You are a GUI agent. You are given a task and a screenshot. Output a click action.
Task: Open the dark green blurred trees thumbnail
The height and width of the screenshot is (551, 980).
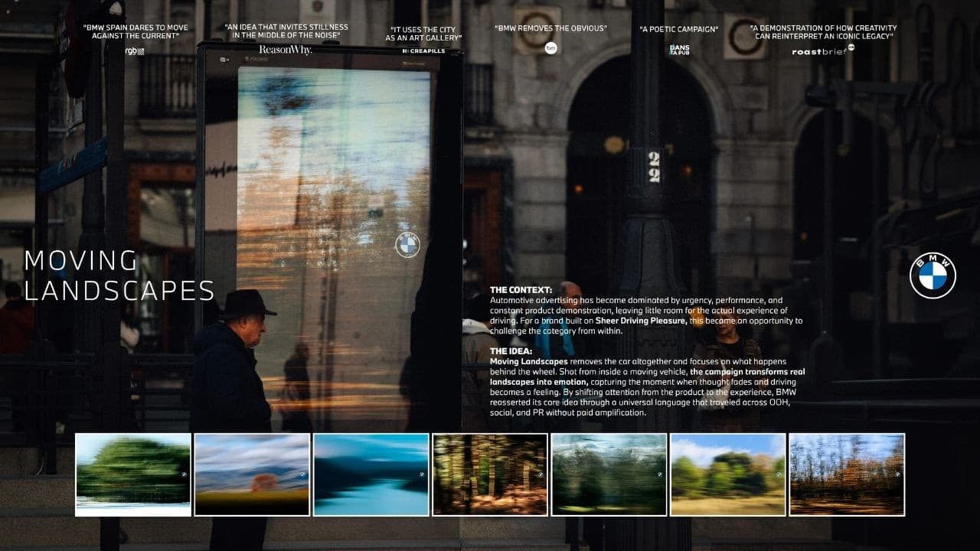click(x=609, y=474)
